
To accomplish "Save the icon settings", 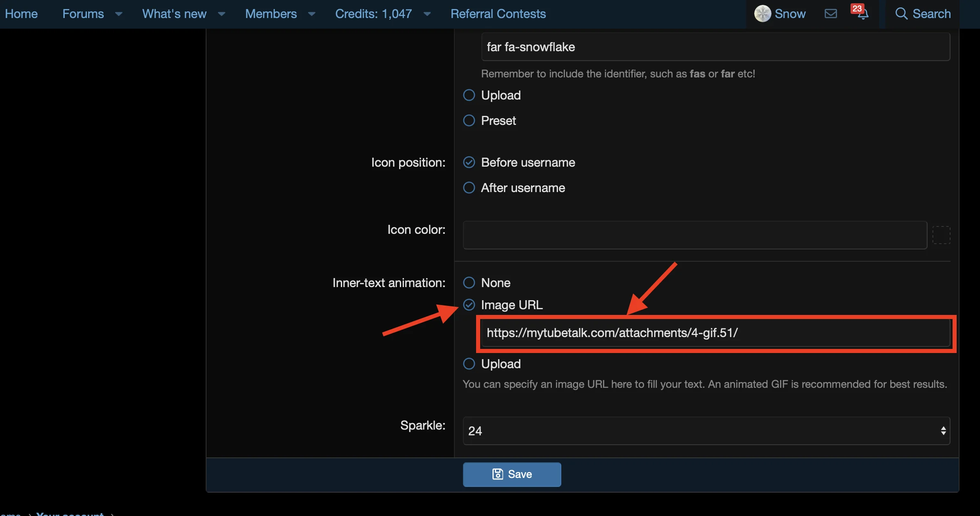I will pos(511,474).
